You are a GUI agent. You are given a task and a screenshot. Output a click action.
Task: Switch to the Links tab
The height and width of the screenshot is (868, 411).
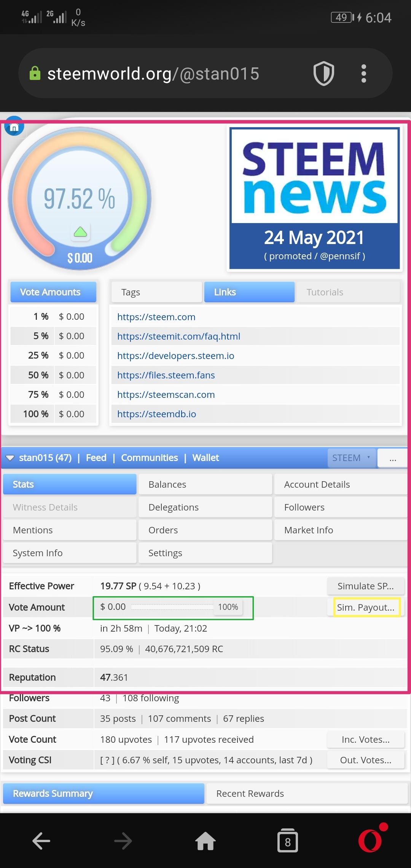pyautogui.click(x=249, y=292)
